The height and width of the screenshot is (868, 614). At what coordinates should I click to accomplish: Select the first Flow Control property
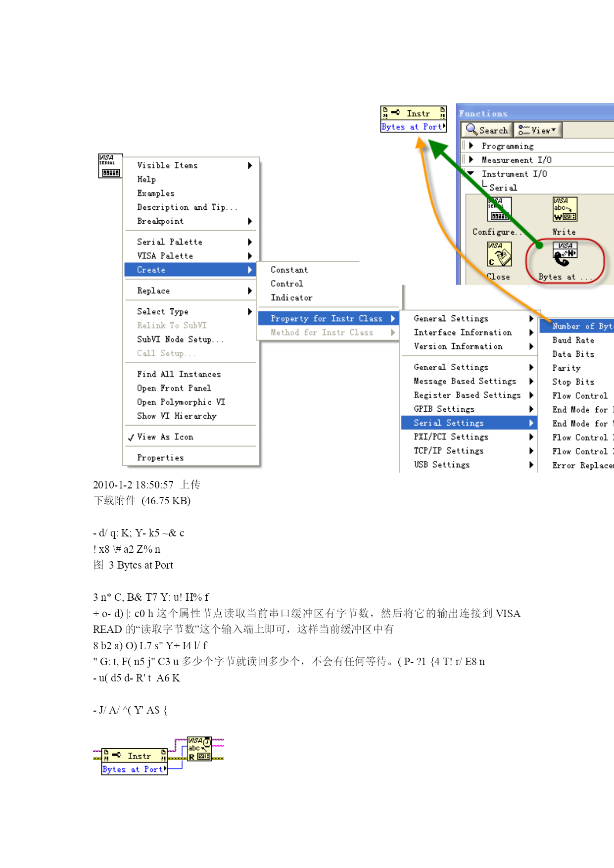(577, 395)
